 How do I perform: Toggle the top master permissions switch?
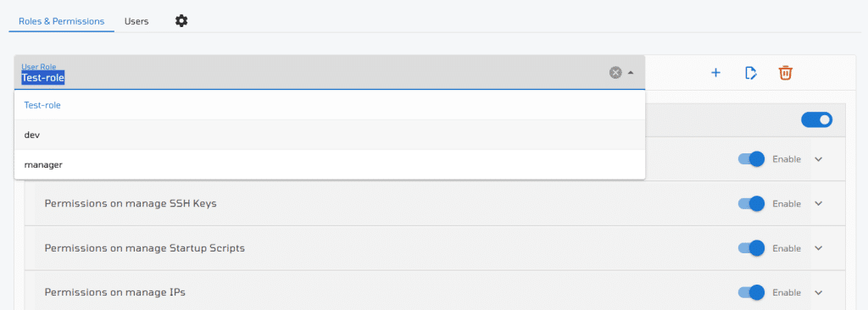tap(816, 119)
